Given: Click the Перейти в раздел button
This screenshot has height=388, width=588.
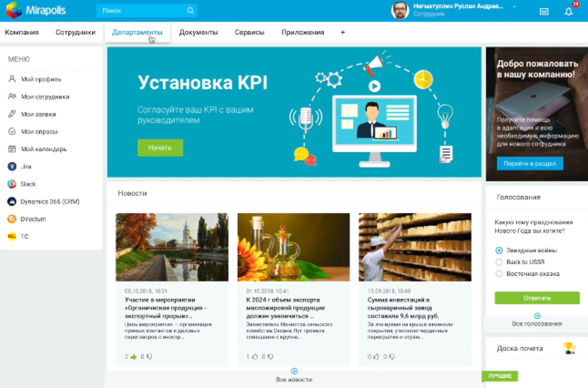Looking at the screenshot, I should pyautogui.click(x=530, y=164).
